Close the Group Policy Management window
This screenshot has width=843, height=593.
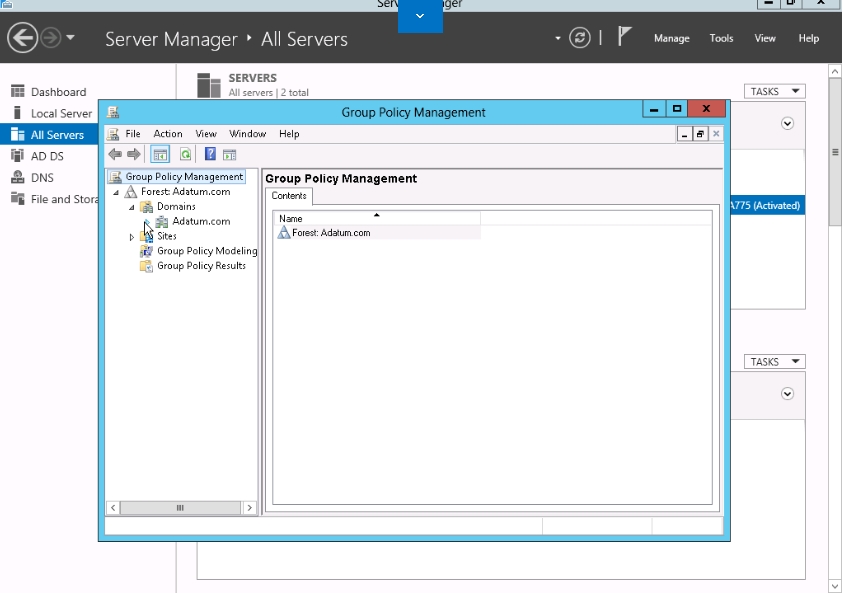click(706, 109)
